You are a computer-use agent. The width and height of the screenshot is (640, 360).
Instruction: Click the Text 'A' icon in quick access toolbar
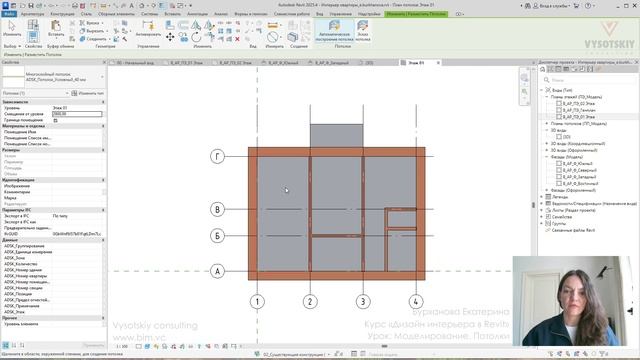tap(131, 6)
